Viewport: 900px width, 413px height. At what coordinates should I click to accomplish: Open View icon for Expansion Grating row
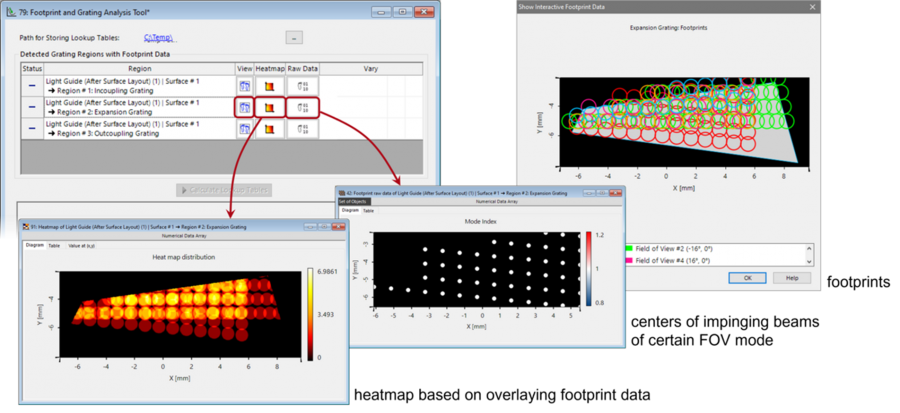(x=244, y=107)
